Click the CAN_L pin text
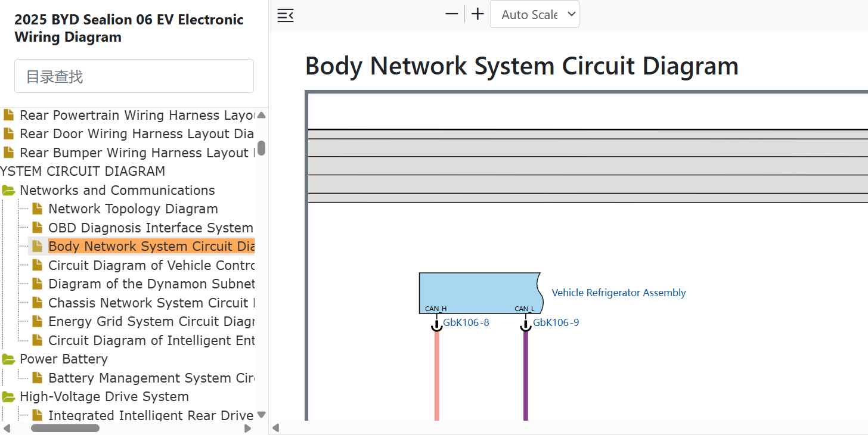 pyautogui.click(x=525, y=309)
